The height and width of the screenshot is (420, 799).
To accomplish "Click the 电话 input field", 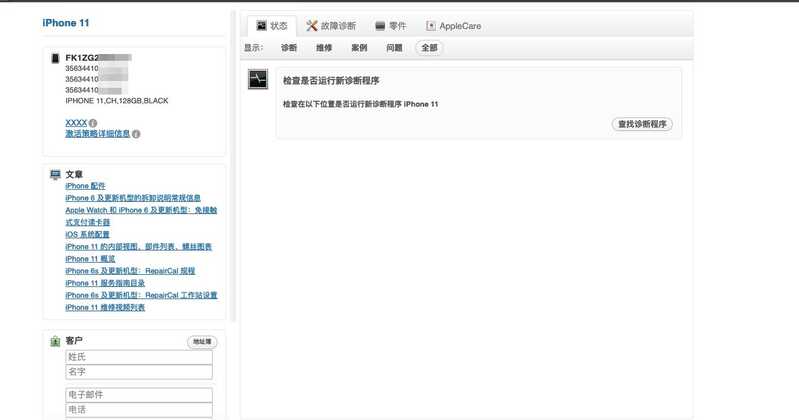I will click(139, 409).
